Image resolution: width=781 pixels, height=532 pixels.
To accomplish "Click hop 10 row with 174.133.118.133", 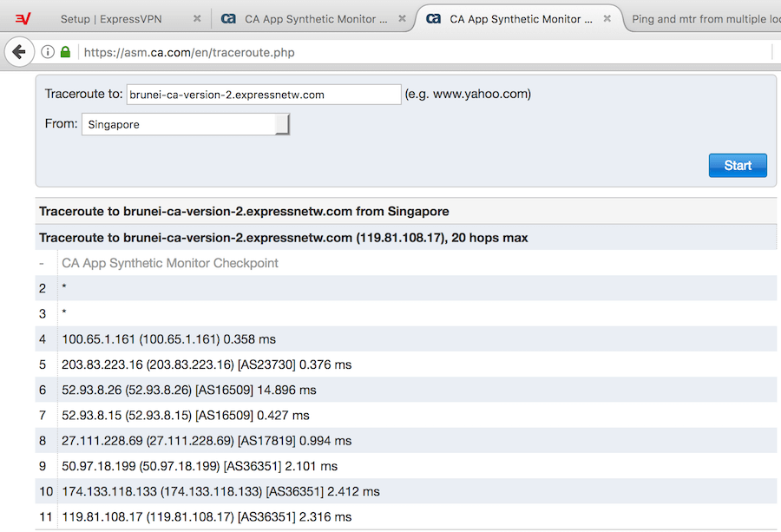I will point(406,492).
